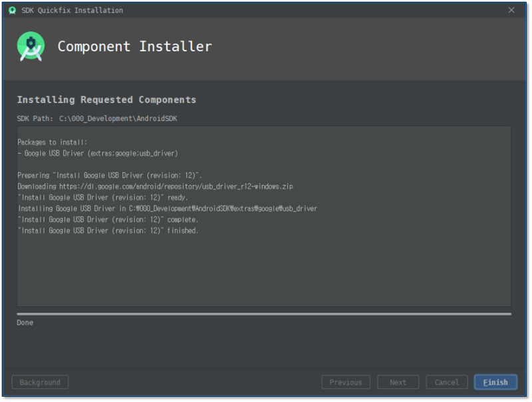
Task: Click the 'Component Installer' title text
Action: coord(135,47)
